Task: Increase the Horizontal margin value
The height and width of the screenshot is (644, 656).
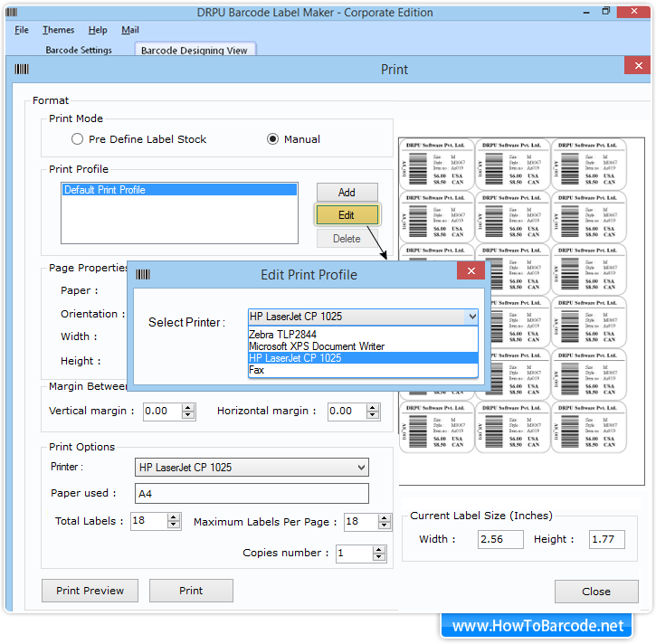Action: coord(373,407)
